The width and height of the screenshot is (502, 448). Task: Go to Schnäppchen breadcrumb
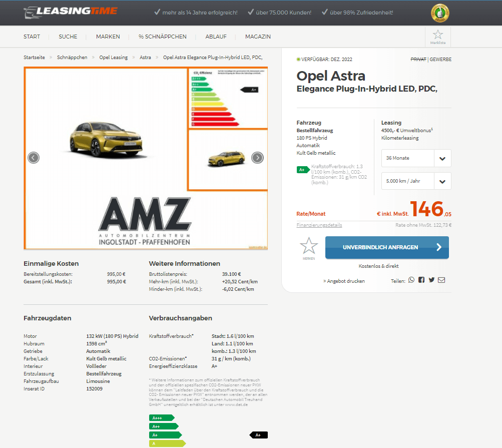pyautogui.click(x=72, y=58)
